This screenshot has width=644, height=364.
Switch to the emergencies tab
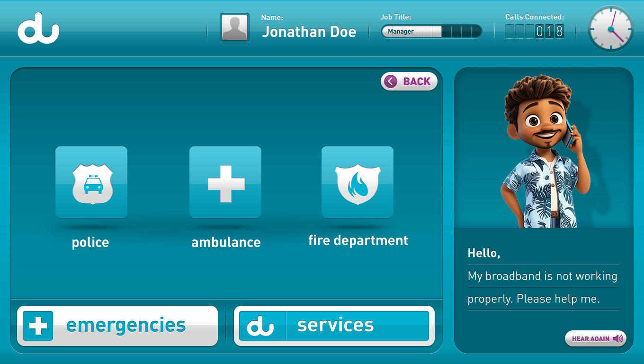[x=117, y=326]
